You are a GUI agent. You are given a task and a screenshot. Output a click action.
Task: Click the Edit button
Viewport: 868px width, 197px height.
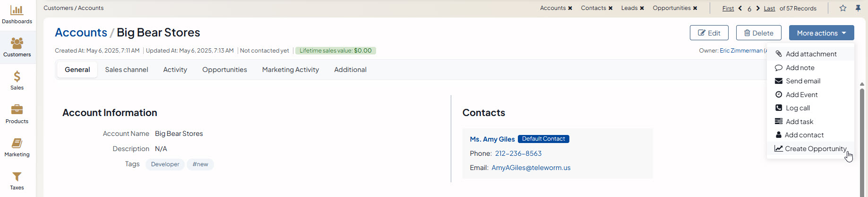coord(709,33)
